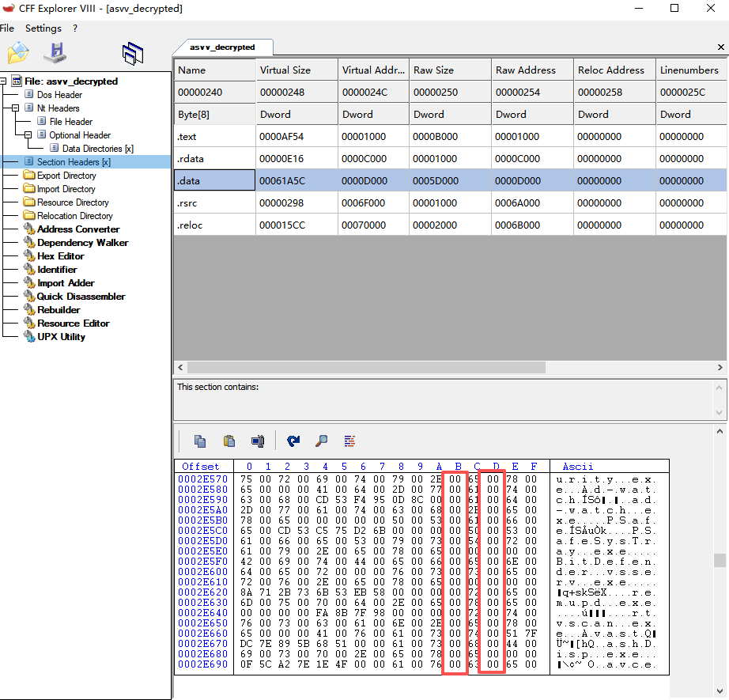The image size is (729, 700).
Task: Click the folder icon beside Relocation Directory
Action: (x=29, y=216)
